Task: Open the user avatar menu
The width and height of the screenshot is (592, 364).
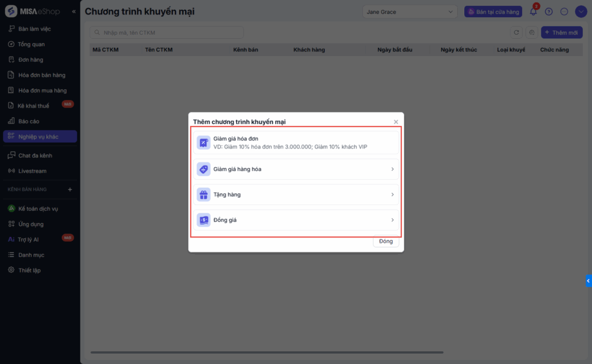Action: [581, 12]
